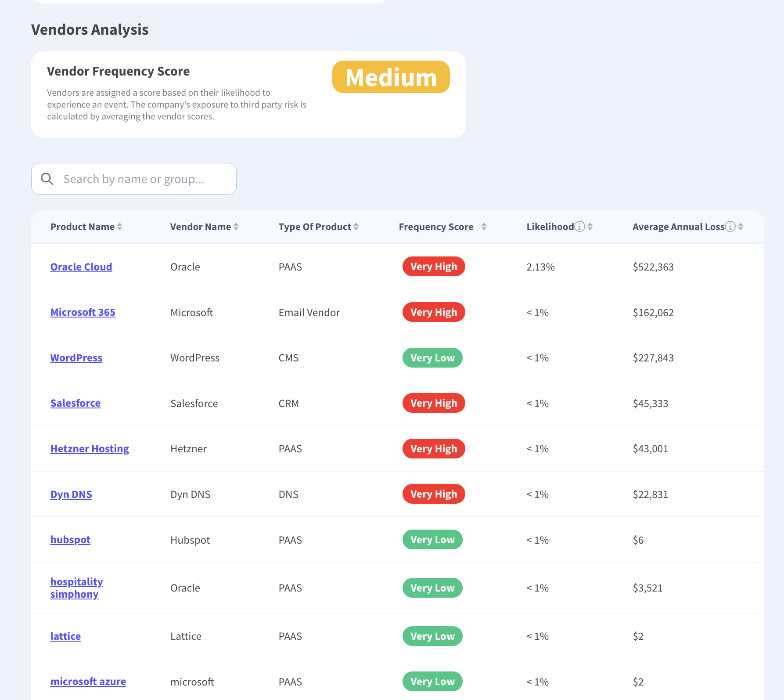This screenshot has height=700, width=784.
Task: Select the $227,843 annual loss value
Action: (653, 358)
